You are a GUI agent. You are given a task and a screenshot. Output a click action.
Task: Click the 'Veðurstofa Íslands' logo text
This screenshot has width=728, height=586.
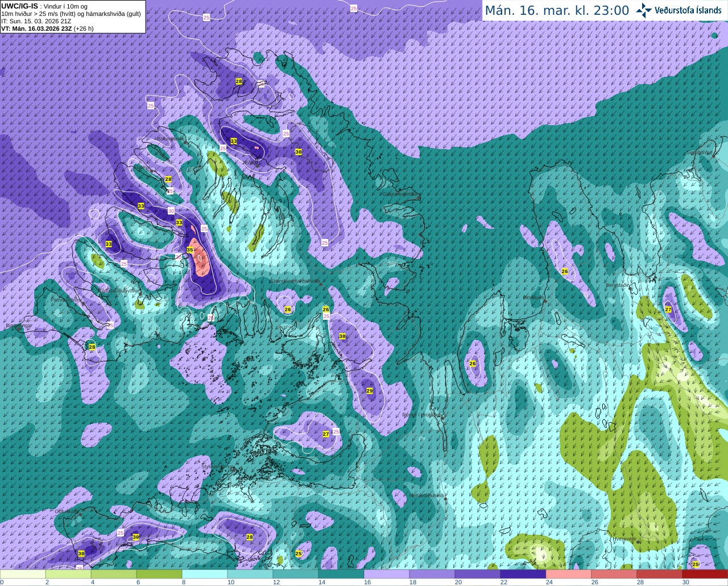coord(688,10)
